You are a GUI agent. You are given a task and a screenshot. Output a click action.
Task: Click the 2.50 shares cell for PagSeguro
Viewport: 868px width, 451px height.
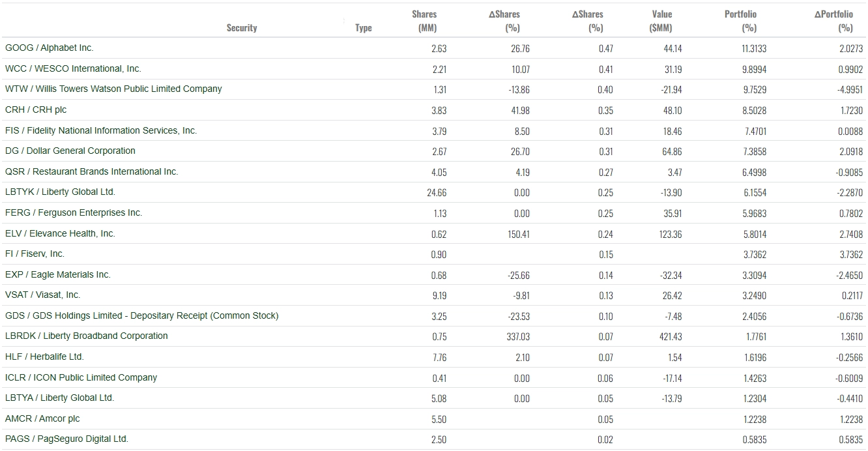click(439, 440)
